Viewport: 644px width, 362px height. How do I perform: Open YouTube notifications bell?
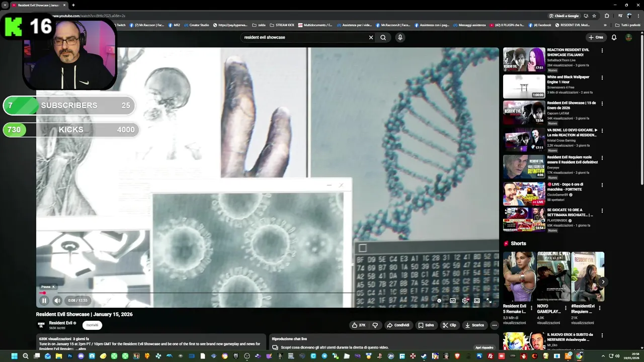[614, 37]
